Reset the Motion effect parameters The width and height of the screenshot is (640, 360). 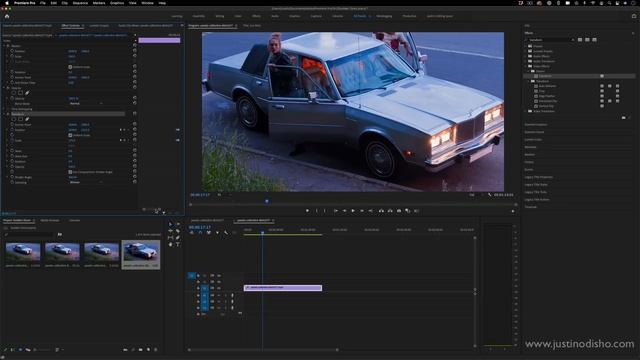click(x=135, y=46)
